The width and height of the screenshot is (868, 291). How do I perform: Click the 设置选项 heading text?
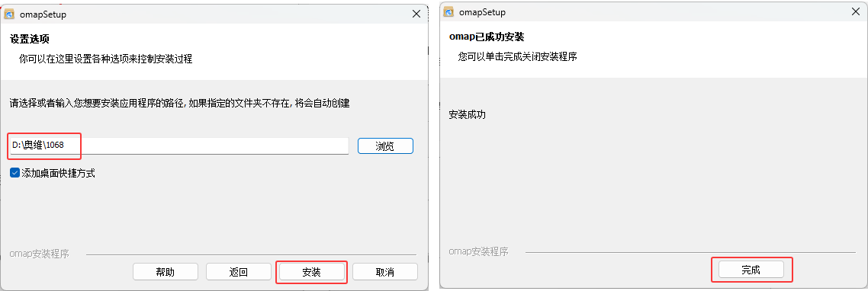[x=31, y=40]
